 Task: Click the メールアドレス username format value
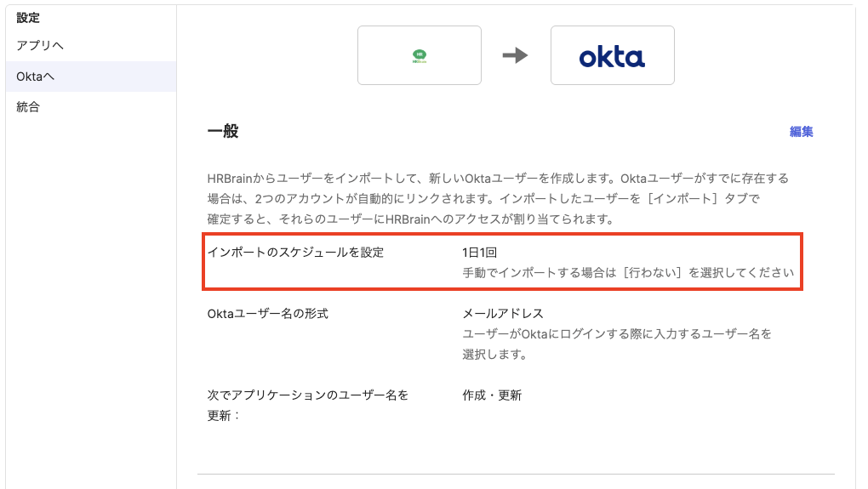click(502, 314)
